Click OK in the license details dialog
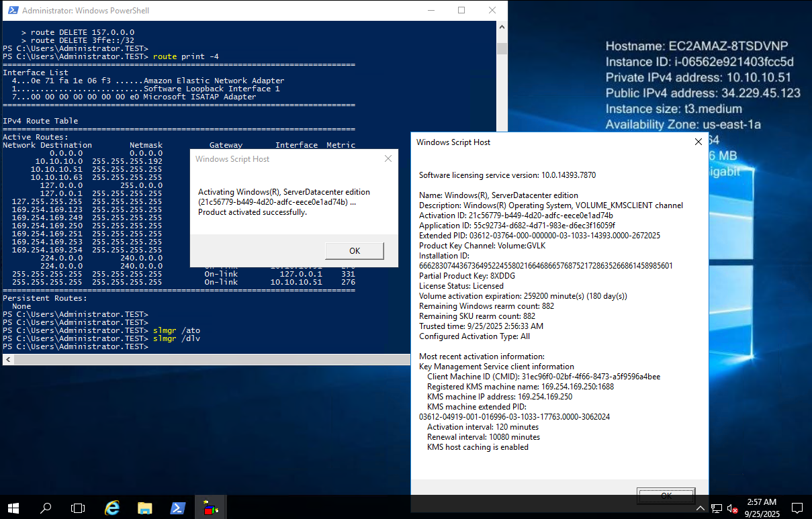Image resolution: width=812 pixels, height=519 pixels. tap(666, 495)
